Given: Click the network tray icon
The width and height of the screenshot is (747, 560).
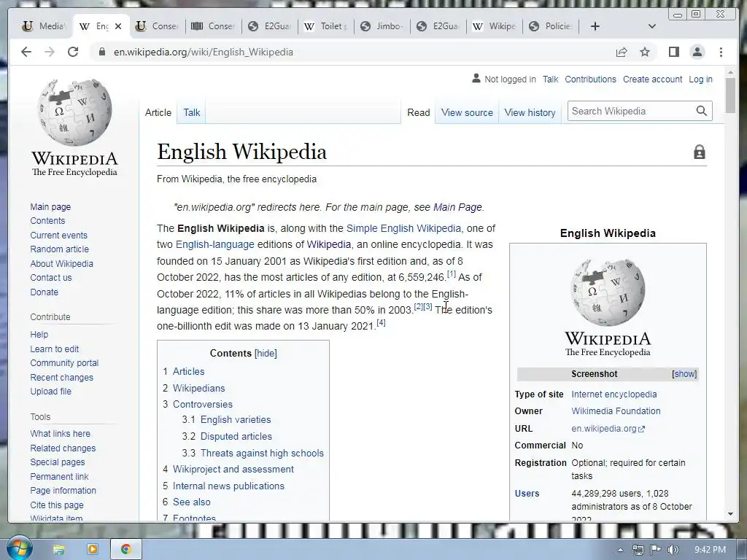Looking at the screenshot, I should pos(638,550).
